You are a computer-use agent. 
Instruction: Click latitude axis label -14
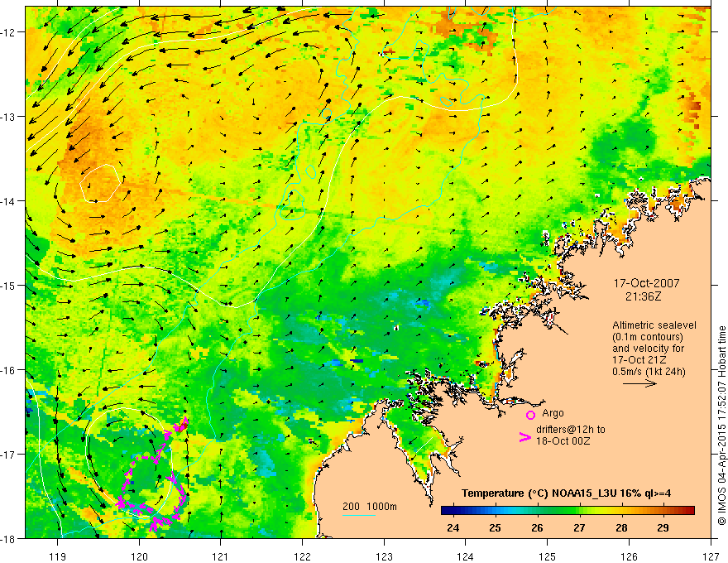coord(9,201)
